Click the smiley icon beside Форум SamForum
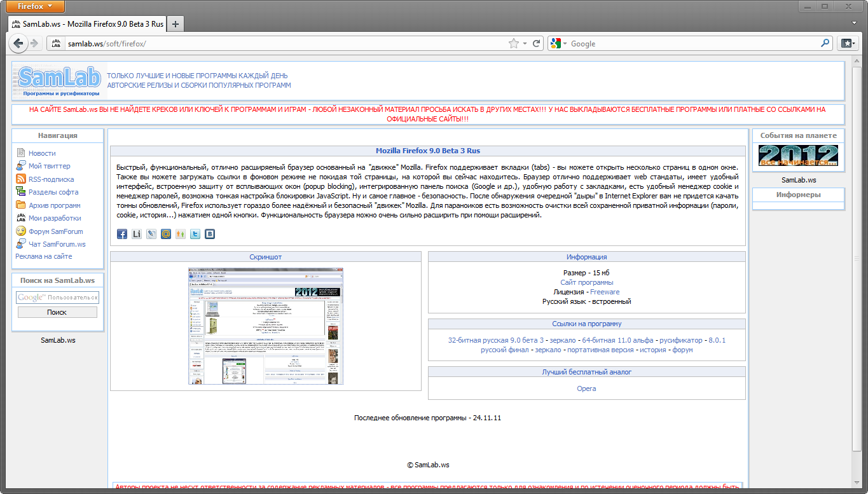The width and height of the screenshot is (868, 494). [x=21, y=231]
